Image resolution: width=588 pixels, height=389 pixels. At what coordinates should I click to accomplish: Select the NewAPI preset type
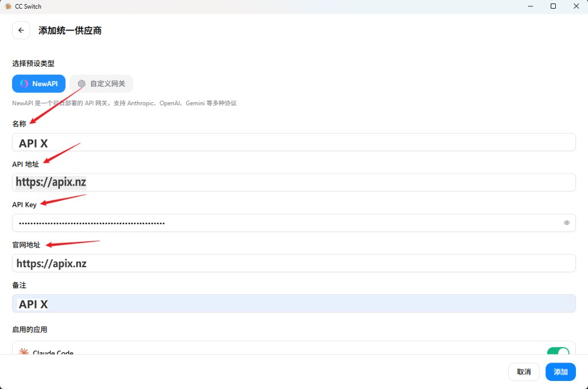coord(38,84)
